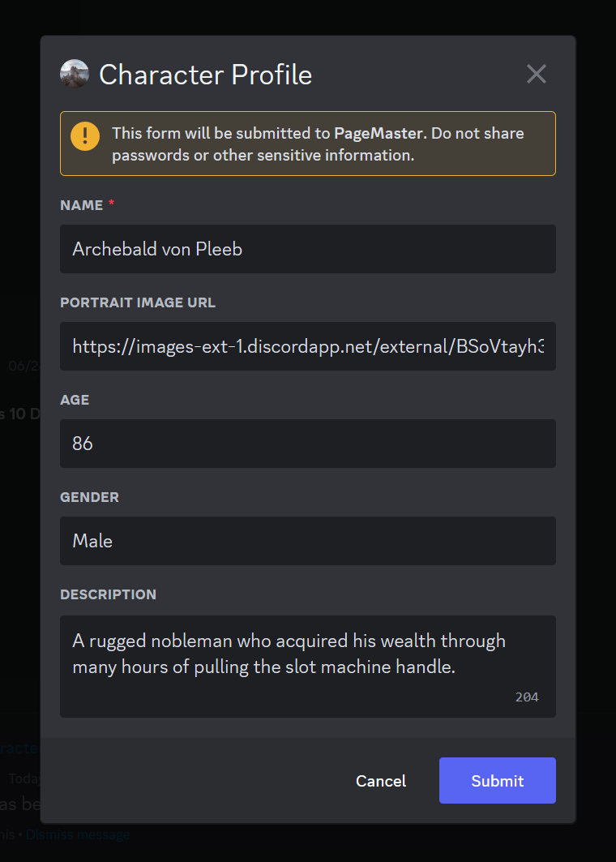Viewport: 616px width, 862px height.
Task: Click the Dismiss message link
Action: coord(78,834)
